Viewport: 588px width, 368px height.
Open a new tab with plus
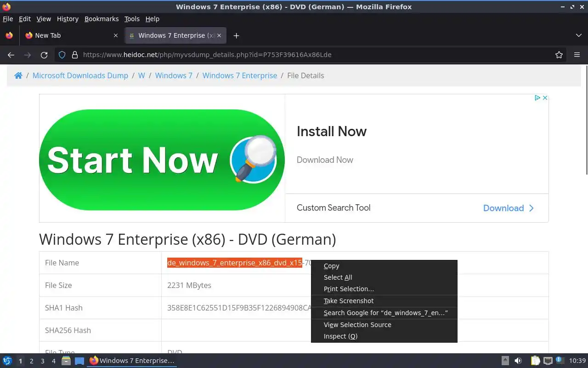click(236, 35)
